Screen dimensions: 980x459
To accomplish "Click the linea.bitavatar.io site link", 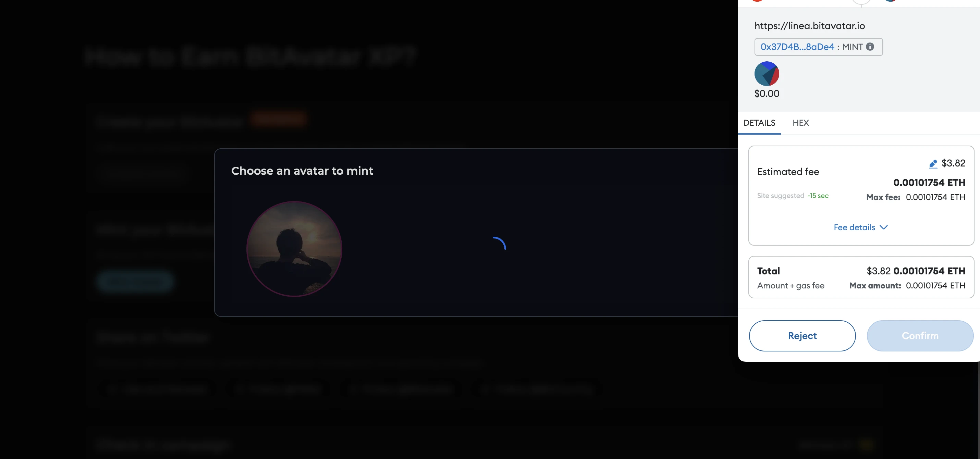I will tap(809, 26).
